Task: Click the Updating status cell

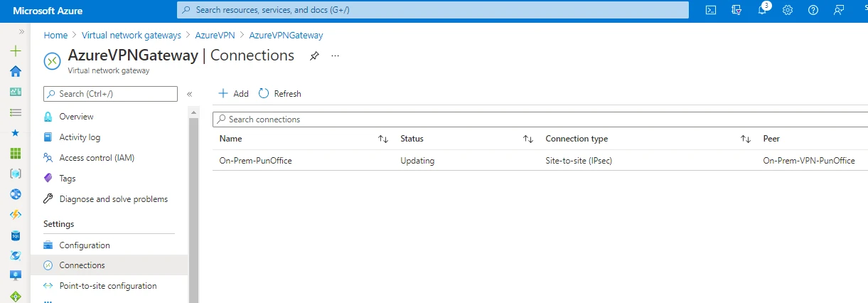Action: [x=417, y=161]
